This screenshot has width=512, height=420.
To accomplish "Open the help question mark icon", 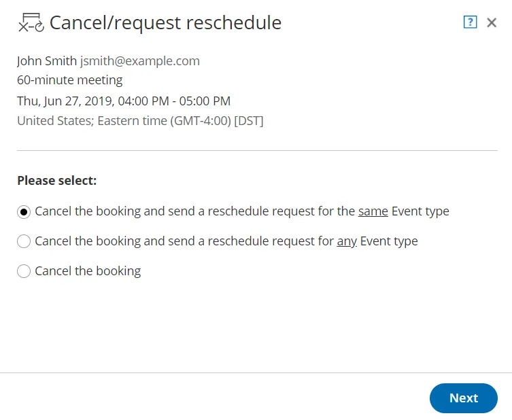I will (x=471, y=22).
